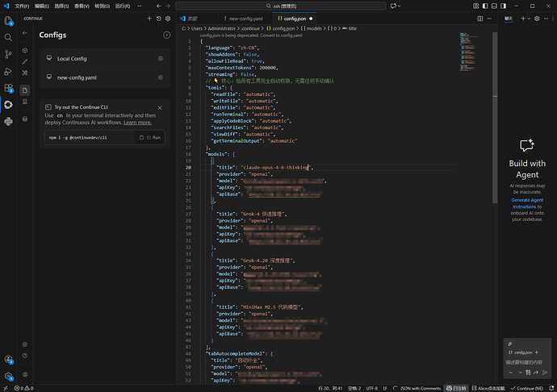Dismiss the Try out the Continue CLI card

160,107
